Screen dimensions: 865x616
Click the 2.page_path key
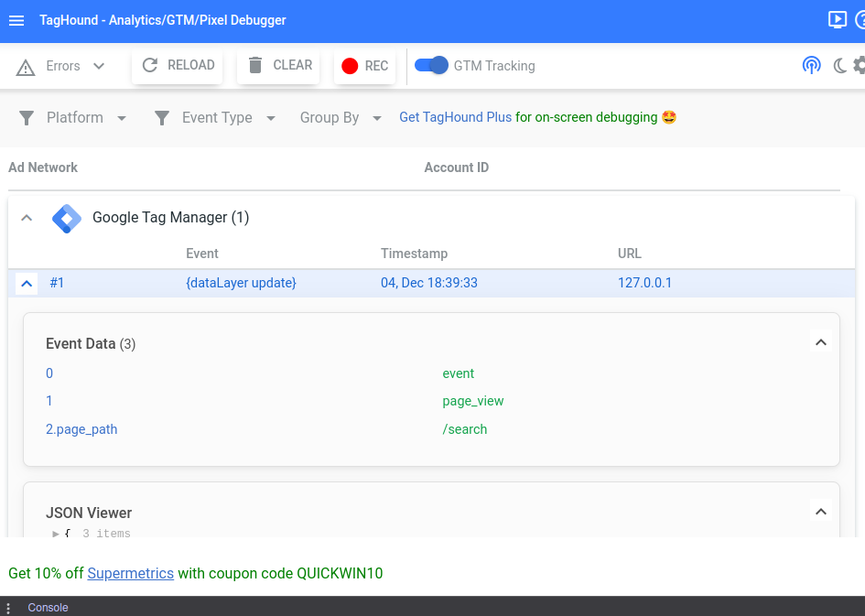(x=81, y=429)
